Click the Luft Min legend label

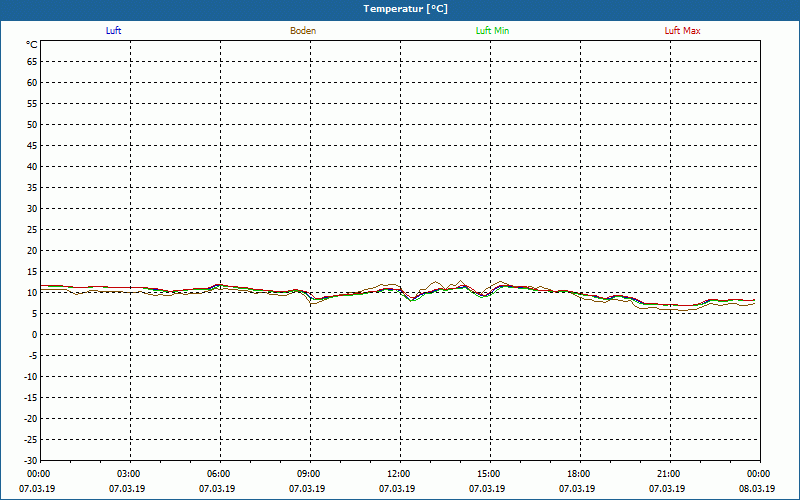coord(492,31)
